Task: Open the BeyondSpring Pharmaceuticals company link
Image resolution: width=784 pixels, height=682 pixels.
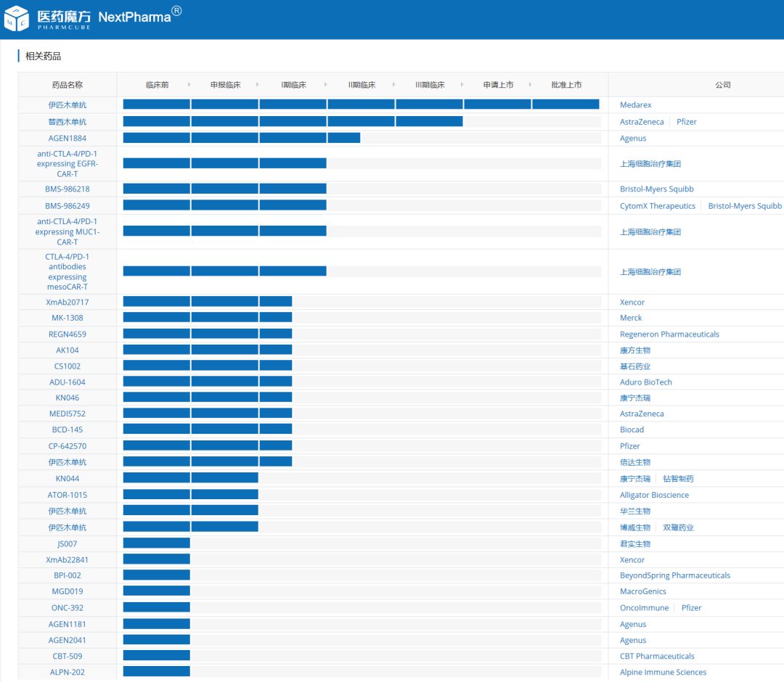Action: tap(675, 575)
